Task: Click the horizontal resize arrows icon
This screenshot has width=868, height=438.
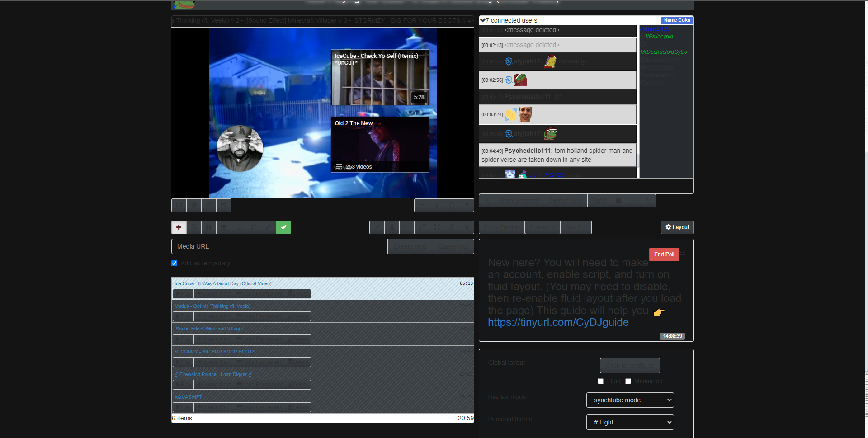Action: pos(422,205)
